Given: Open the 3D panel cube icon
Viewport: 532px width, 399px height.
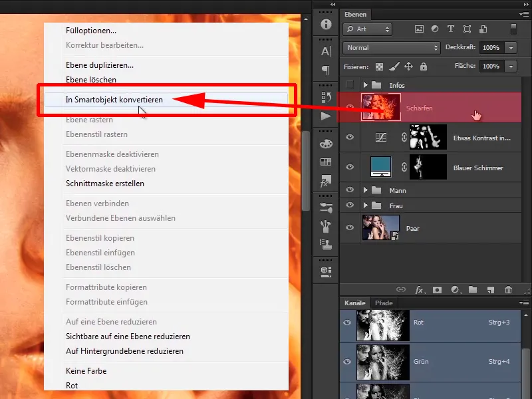Looking at the screenshot, I should coord(326,271).
